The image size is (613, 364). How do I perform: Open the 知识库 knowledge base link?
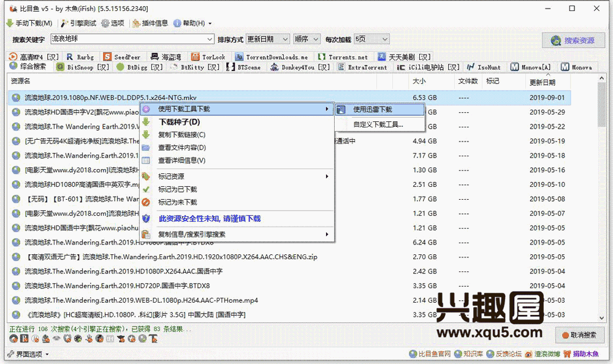[468, 354]
